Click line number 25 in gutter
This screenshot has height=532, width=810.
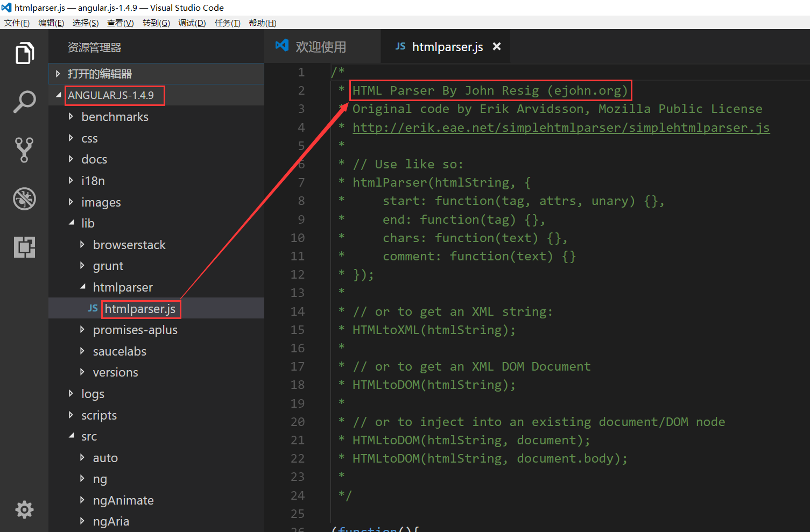(298, 514)
